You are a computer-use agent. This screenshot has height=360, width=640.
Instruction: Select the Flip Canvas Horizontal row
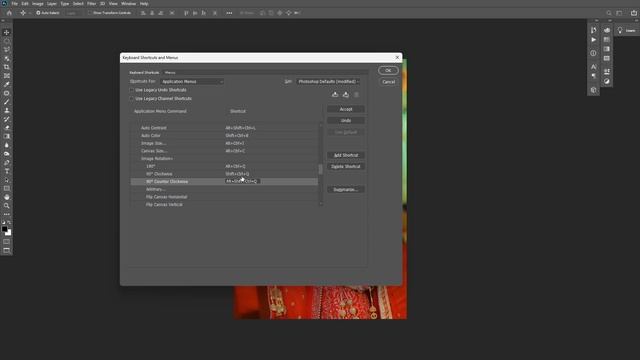(x=224, y=197)
